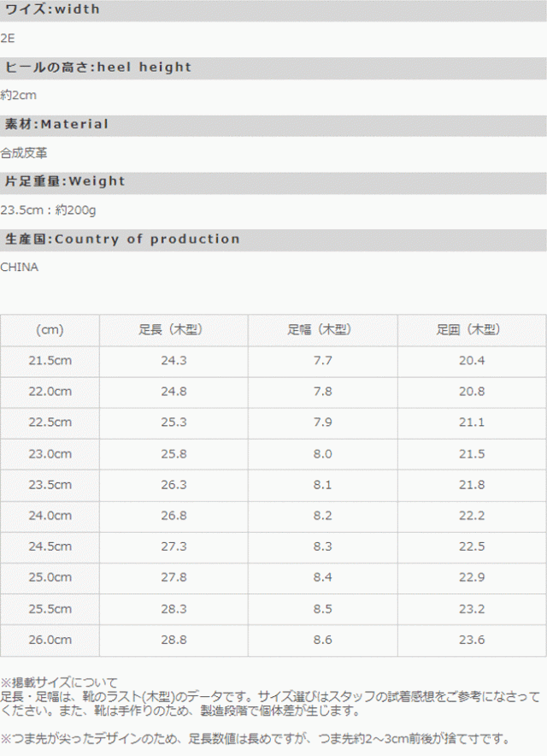Select the 21.5cm size row label

50,361
